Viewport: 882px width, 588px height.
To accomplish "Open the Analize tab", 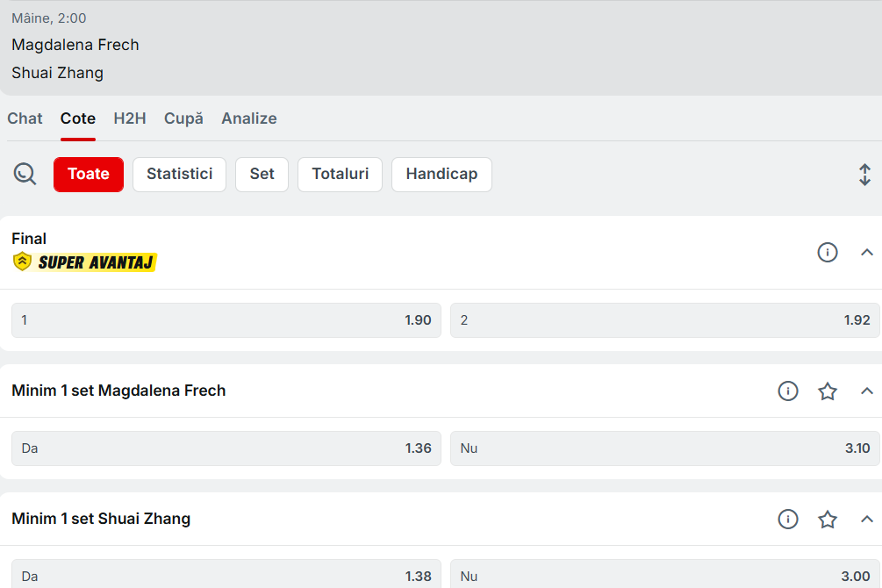I will (249, 118).
